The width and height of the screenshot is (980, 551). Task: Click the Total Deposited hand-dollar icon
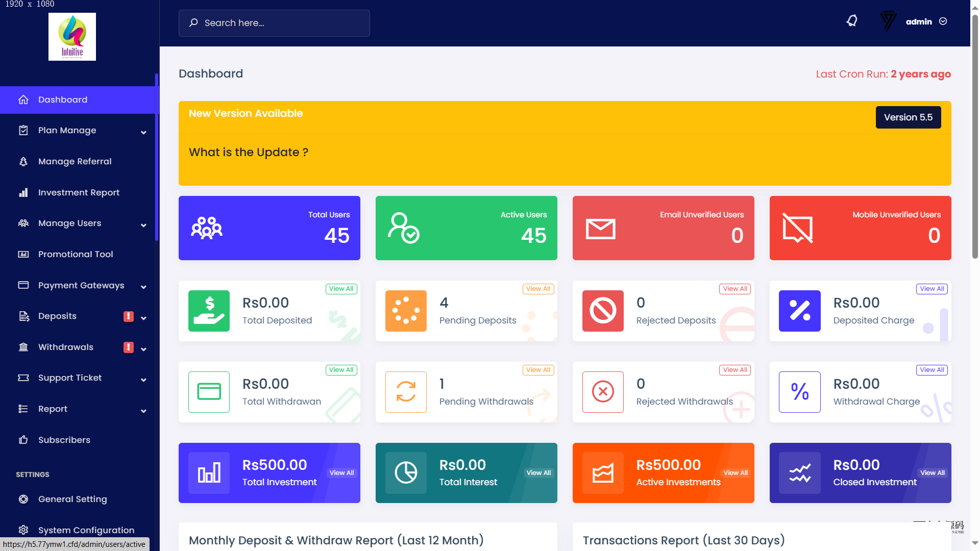[209, 311]
